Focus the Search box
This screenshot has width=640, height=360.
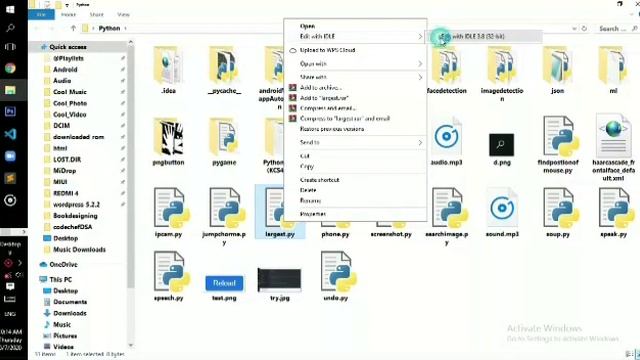[x=617, y=29]
